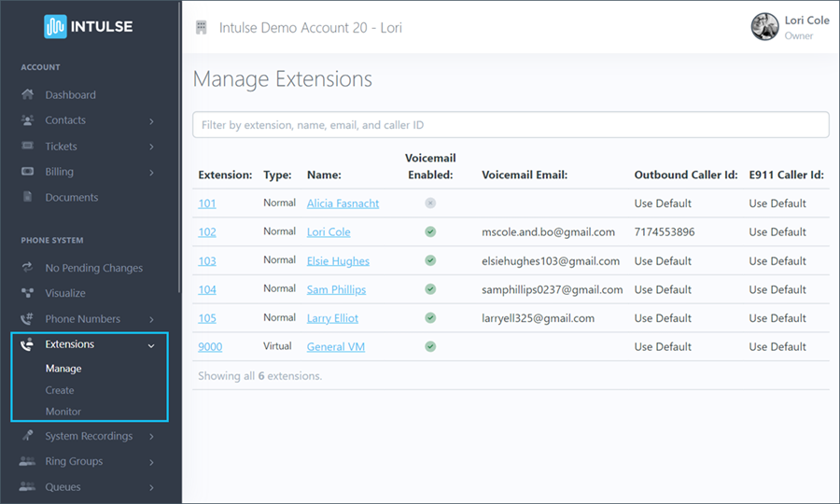Open General VM name link
This screenshot has width=840, height=504.
coord(336,346)
